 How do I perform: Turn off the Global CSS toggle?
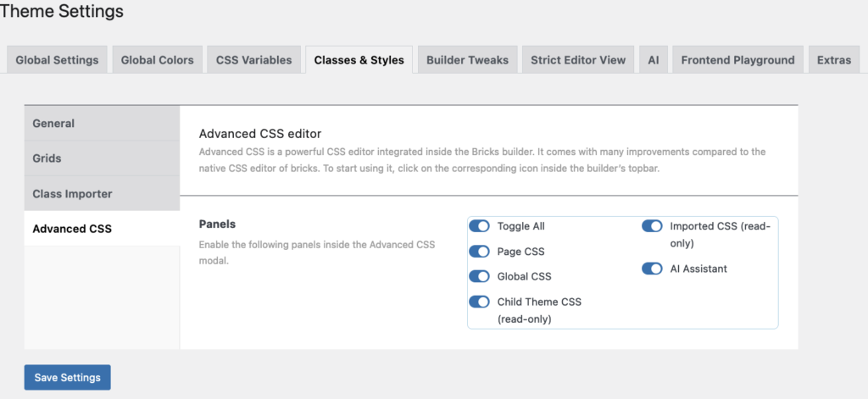[480, 276]
